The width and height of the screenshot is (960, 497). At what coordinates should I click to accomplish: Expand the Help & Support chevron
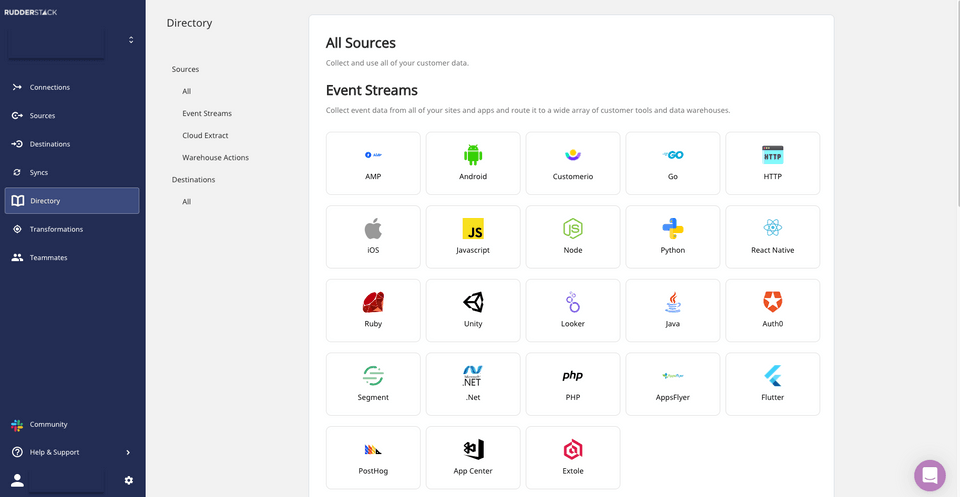click(128, 452)
